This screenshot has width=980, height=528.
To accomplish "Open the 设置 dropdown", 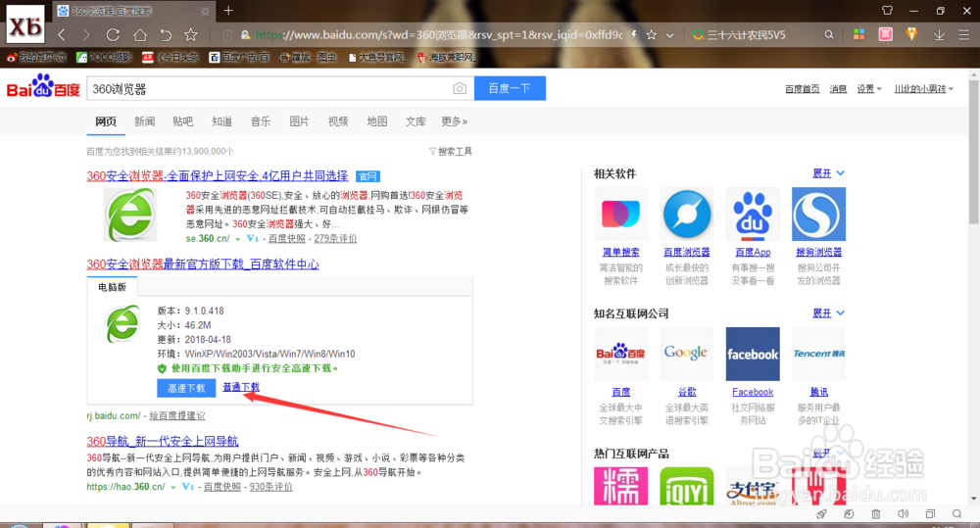I will click(x=868, y=89).
